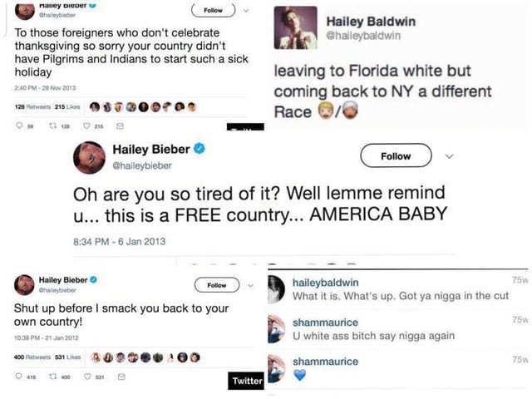Like the Thanksgiving tweet via heart icon

[86, 126]
